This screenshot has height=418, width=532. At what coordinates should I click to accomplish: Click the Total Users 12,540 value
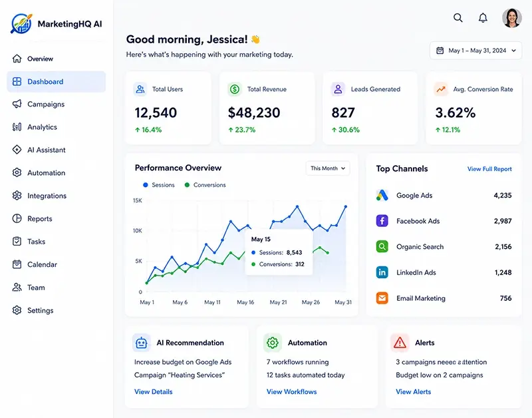156,112
